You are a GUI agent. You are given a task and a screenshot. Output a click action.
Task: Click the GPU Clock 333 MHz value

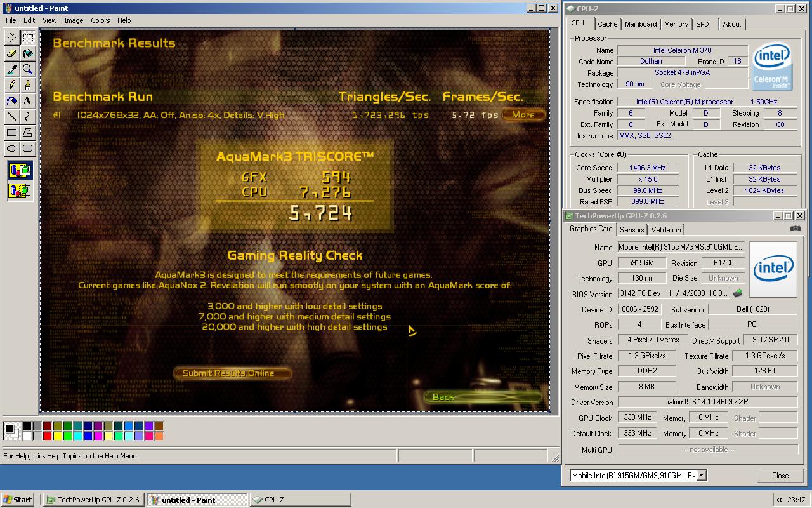(x=638, y=418)
